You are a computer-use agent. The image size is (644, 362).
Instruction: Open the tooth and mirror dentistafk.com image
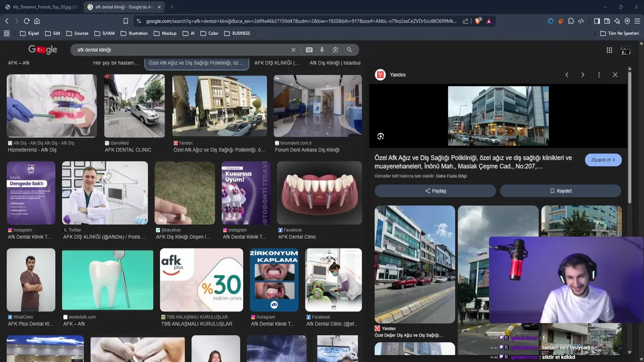click(x=108, y=280)
